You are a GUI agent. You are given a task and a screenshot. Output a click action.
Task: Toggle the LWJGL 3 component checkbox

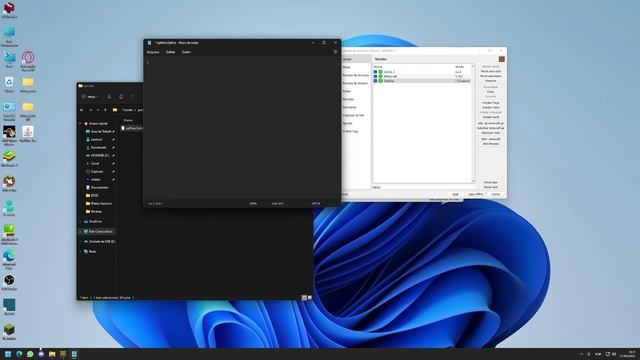point(375,72)
